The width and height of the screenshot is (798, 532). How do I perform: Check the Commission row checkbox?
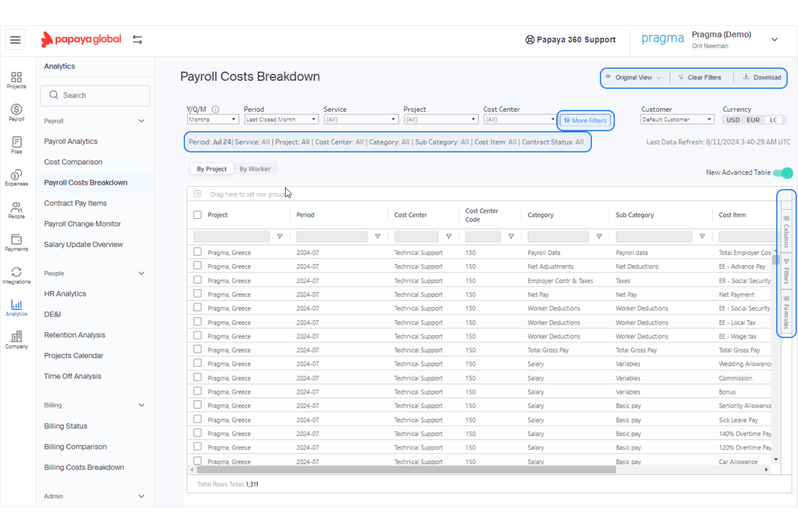tap(197, 377)
